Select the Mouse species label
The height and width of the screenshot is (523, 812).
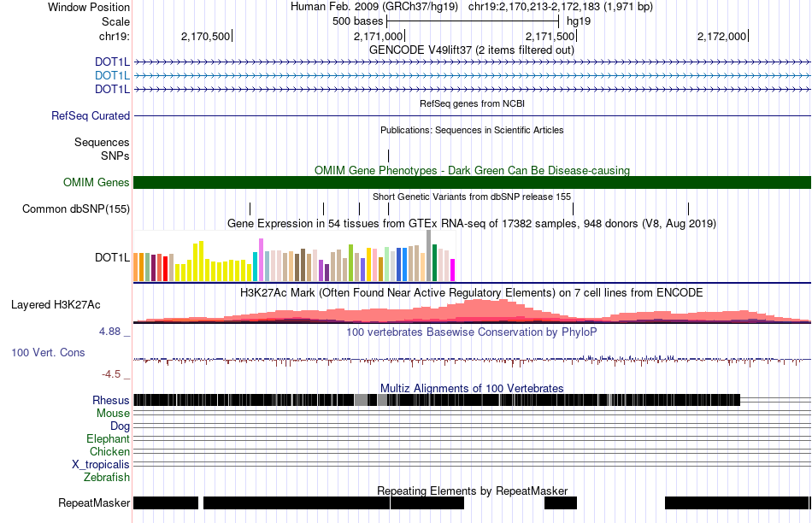(x=113, y=414)
